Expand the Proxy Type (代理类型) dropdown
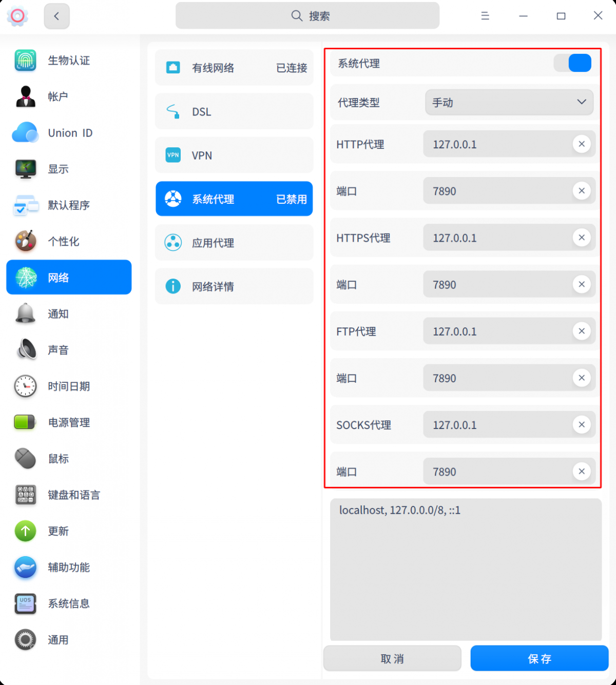 pyautogui.click(x=509, y=103)
